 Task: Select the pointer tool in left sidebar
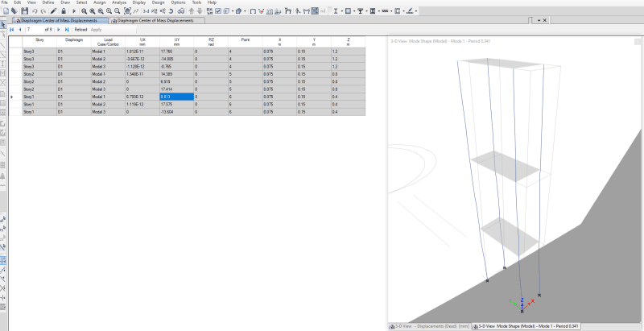(x=3, y=26)
